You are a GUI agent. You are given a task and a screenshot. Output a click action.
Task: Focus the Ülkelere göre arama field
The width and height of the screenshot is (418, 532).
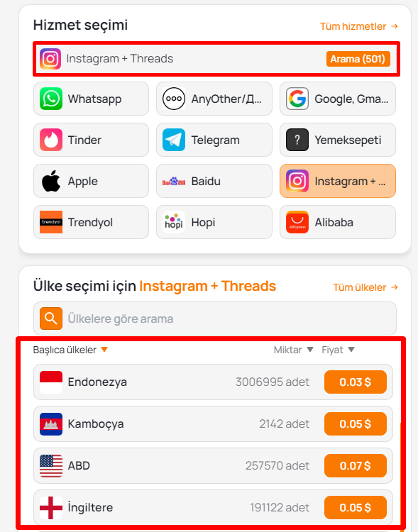(x=215, y=318)
